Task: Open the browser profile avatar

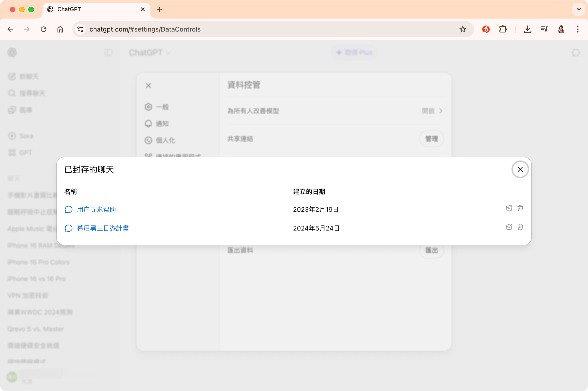Action: [561, 29]
